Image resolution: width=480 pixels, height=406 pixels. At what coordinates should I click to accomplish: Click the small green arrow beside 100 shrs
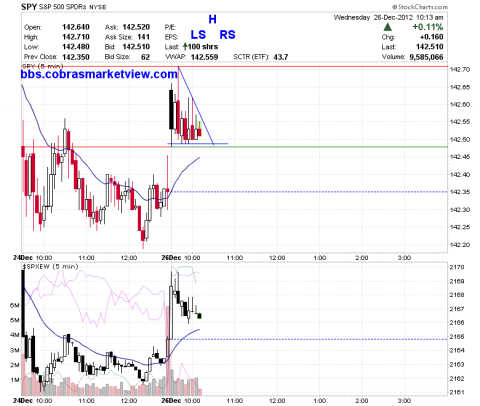pos(185,46)
